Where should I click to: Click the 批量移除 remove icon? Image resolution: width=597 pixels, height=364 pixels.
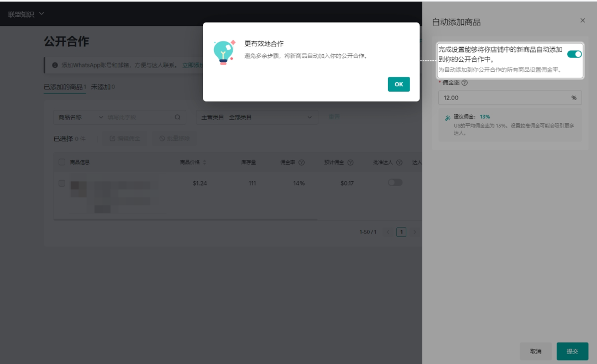(161, 138)
